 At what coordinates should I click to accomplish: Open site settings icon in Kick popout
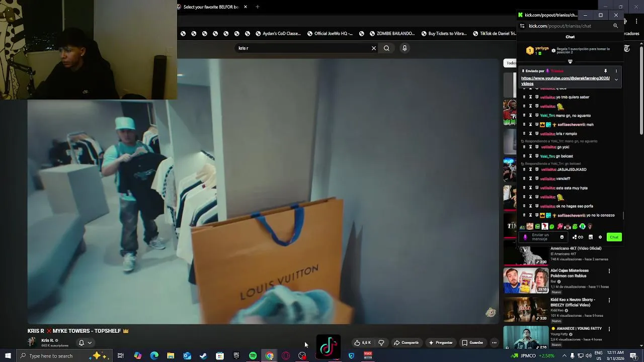[522, 26]
